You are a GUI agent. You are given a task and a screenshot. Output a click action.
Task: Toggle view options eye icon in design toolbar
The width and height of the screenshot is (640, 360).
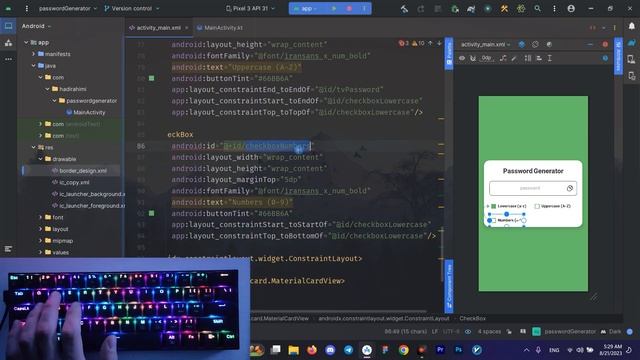click(462, 58)
